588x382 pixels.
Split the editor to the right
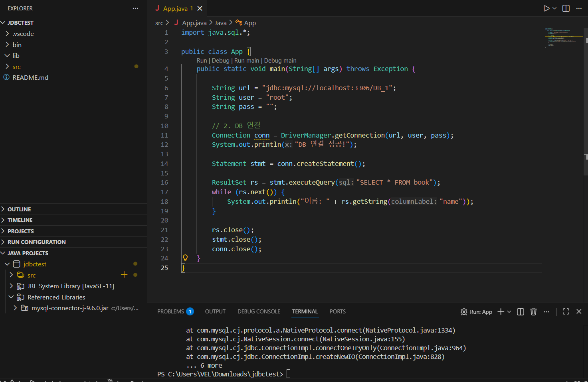click(566, 8)
